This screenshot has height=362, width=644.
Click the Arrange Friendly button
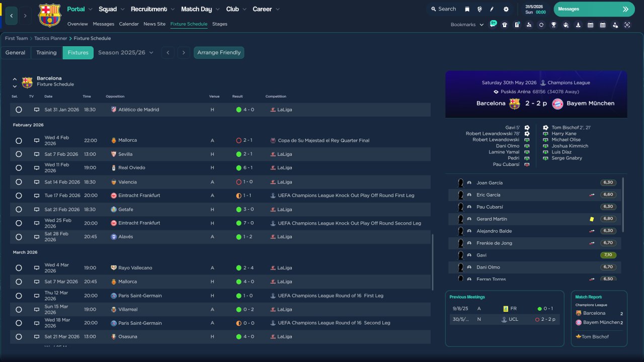(x=219, y=53)
